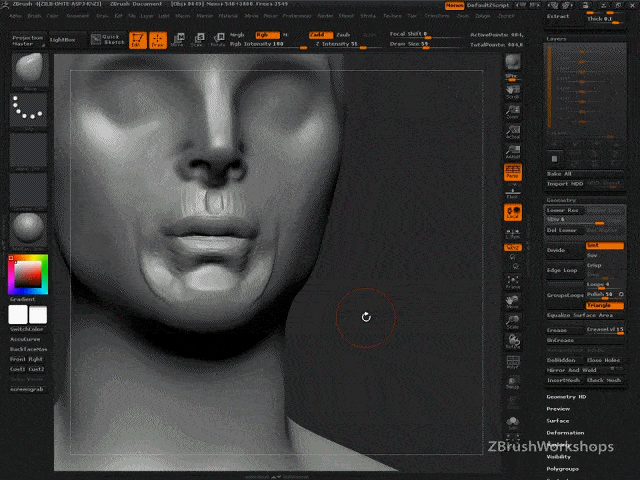Toggle Zsub mode
This screenshot has width=640, height=480.
[344, 35]
